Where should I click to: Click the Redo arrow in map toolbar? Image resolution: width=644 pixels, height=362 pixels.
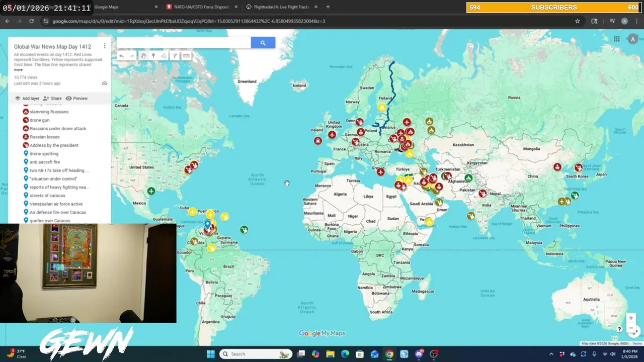[132, 56]
